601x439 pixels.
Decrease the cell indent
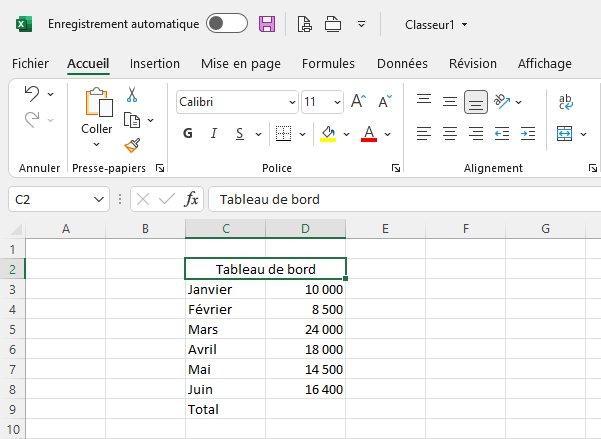[x=502, y=133]
